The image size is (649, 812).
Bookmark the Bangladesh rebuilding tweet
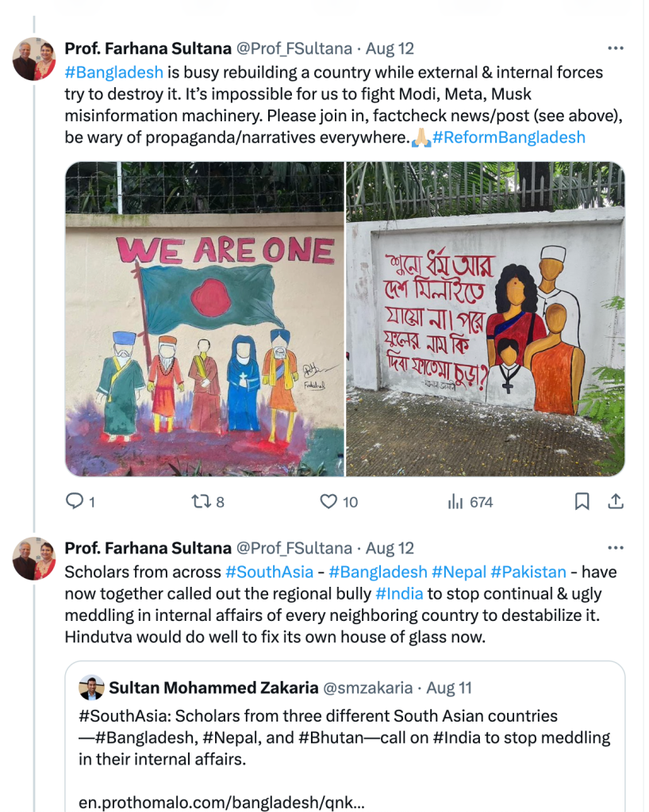(582, 501)
